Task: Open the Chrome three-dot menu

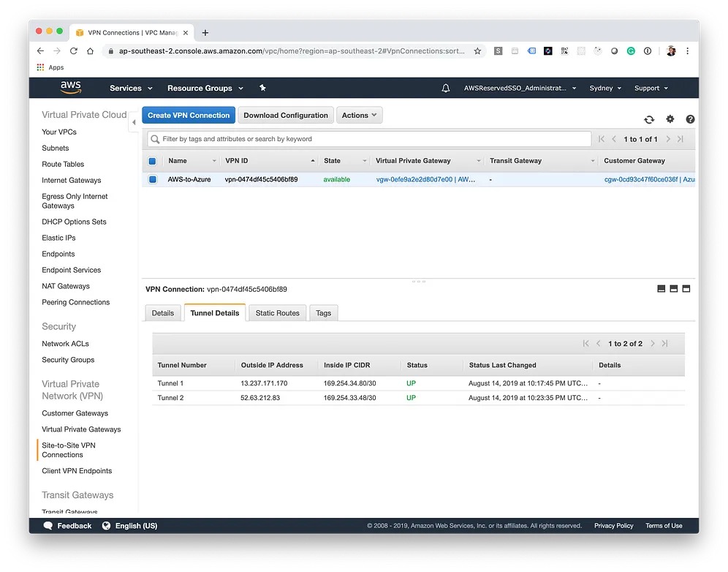Action: pos(687,51)
